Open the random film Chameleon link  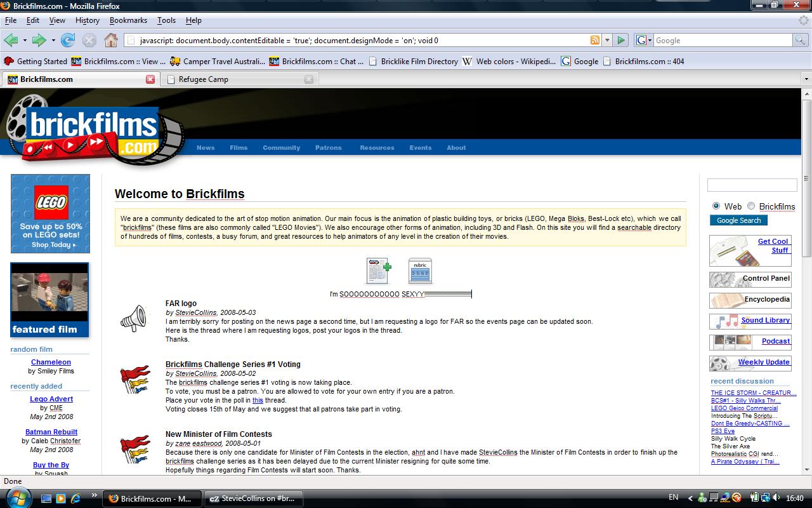click(x=51, y=362)
